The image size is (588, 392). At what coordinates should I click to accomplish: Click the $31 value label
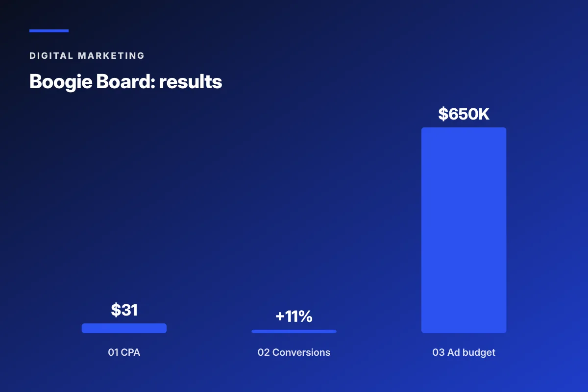(x=124, y=310)
